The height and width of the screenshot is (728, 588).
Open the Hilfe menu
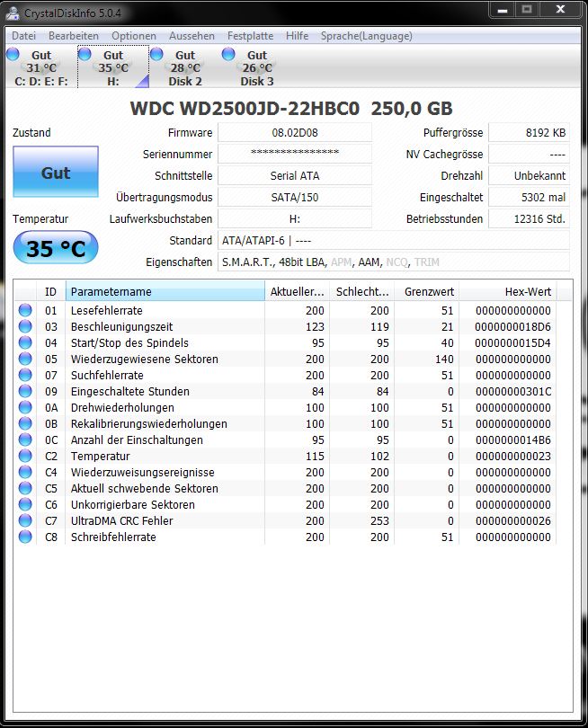298,36
